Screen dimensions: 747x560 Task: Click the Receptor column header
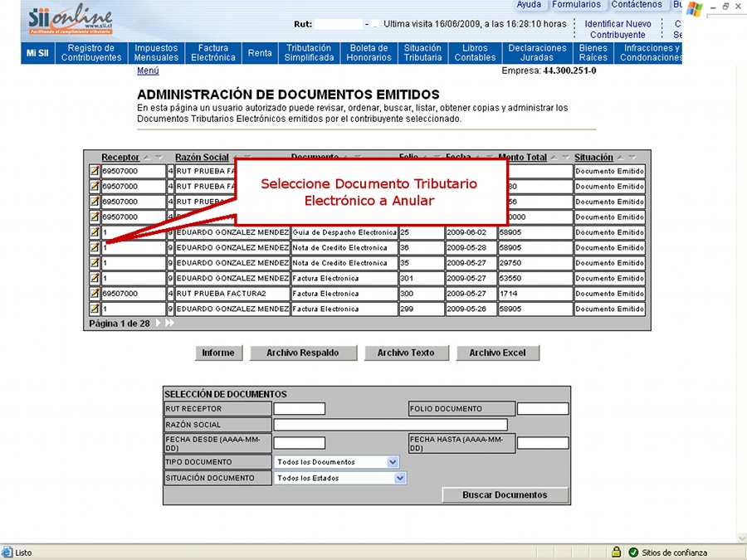point(120,157)
